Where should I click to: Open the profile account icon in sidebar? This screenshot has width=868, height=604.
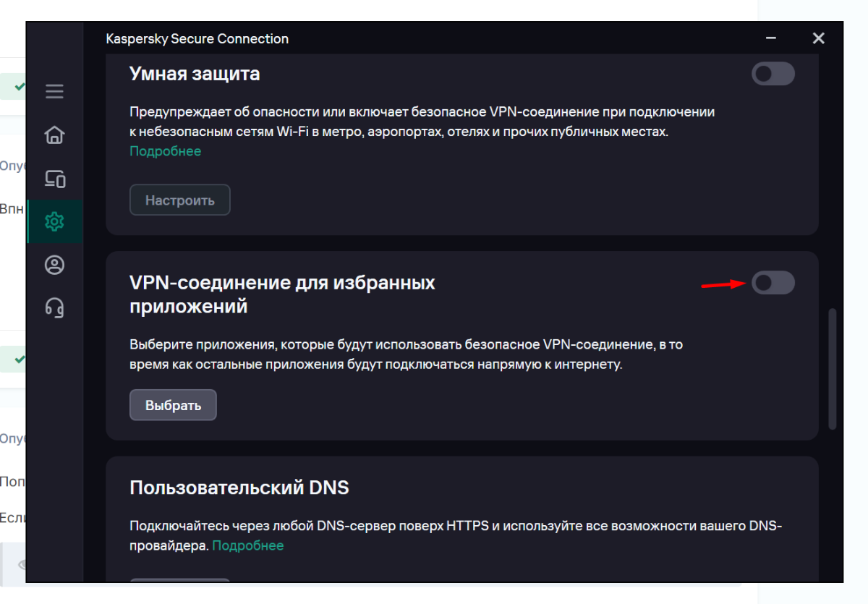pyautogui.click(x=54, y=265)
